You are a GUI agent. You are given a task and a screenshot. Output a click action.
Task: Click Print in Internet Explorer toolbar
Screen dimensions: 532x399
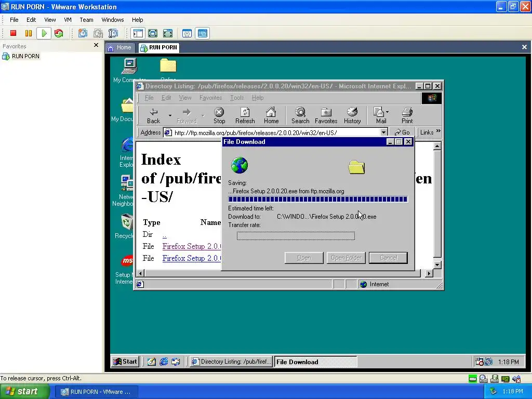point(407,116)
